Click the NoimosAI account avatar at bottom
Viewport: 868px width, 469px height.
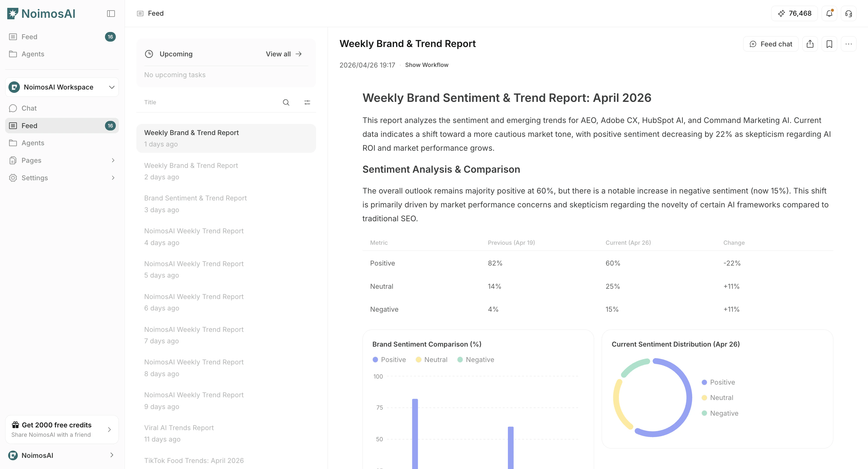click(x=13, y=455)
